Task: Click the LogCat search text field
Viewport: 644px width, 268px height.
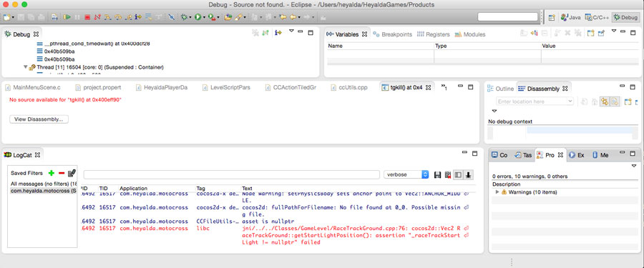Action: click(x=231, y=175)
